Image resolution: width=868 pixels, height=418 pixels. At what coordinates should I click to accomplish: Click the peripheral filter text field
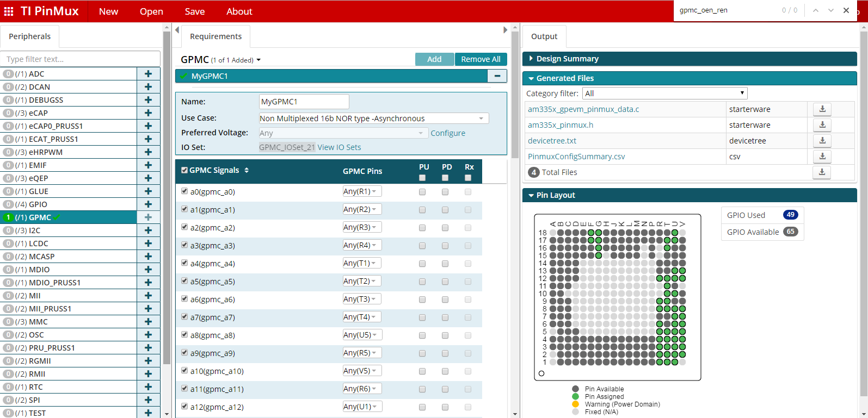pos(81,59)
